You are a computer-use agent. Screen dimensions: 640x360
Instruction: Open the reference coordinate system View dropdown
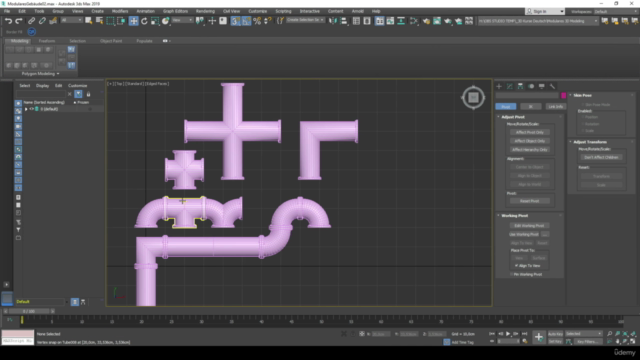182,20
